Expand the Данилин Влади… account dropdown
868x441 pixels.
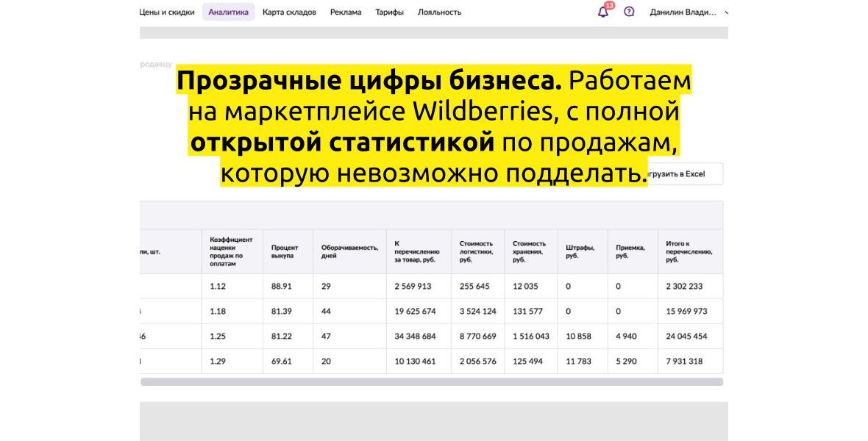pyautogui.click(x=688, y=12)
